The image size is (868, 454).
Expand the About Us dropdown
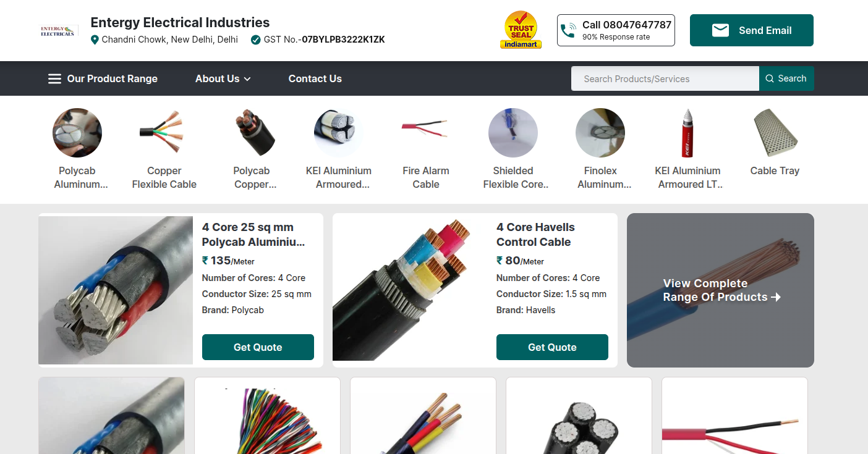tap(223, 78)
